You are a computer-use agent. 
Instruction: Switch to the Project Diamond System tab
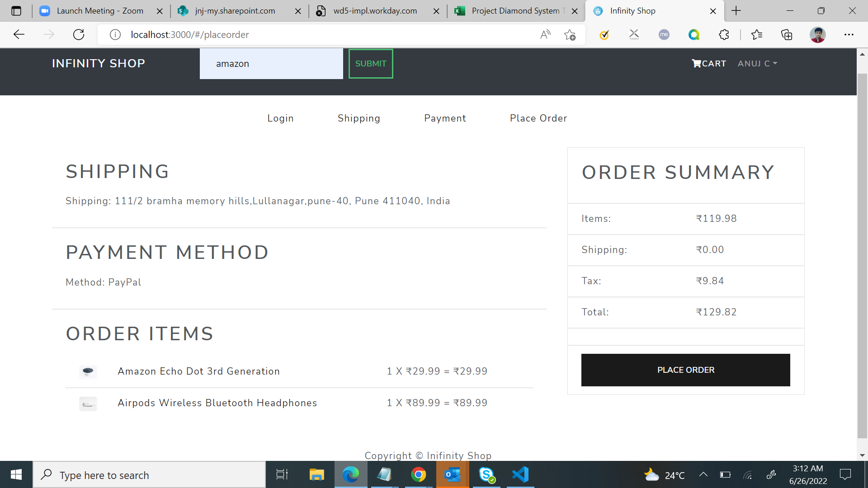(515, 11)
